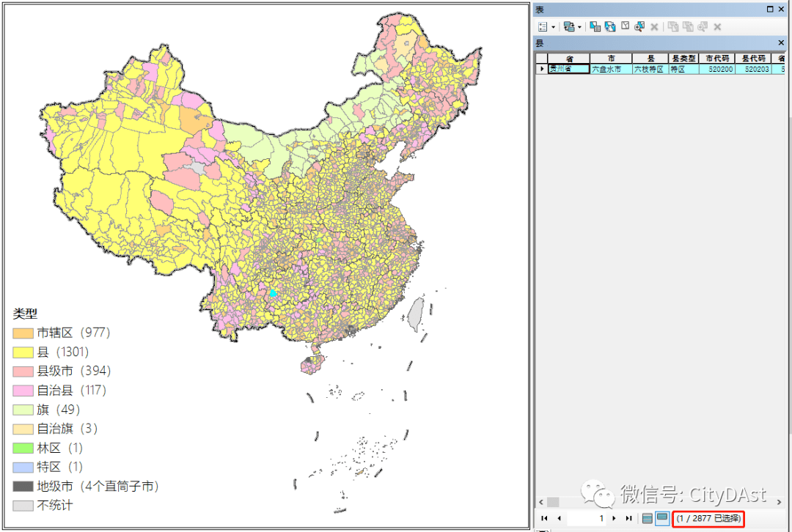The width and height of the screenshot is (792, 532).
Task: Click the Zoom To Selected icon
Action: pyautogui.click(x=639, y=26)
